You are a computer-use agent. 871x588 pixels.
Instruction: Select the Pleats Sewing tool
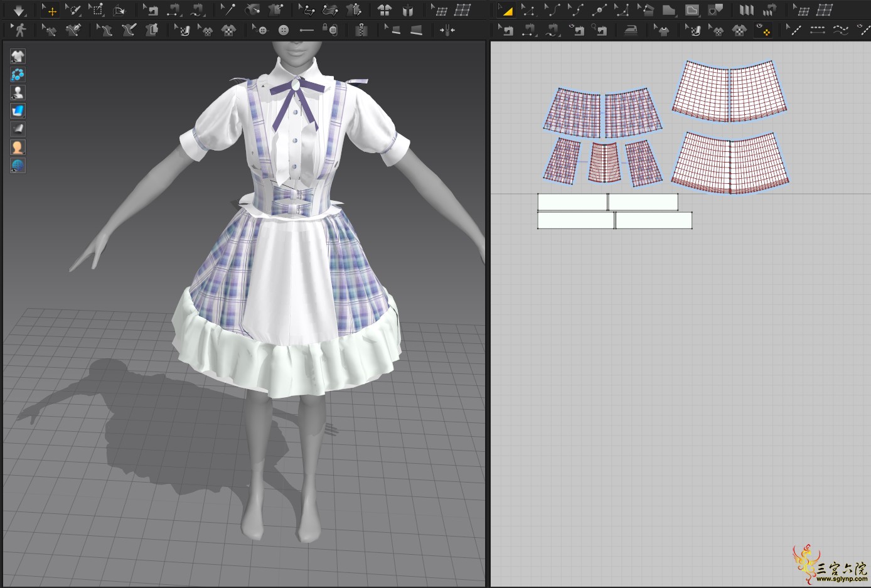[769, 11]
